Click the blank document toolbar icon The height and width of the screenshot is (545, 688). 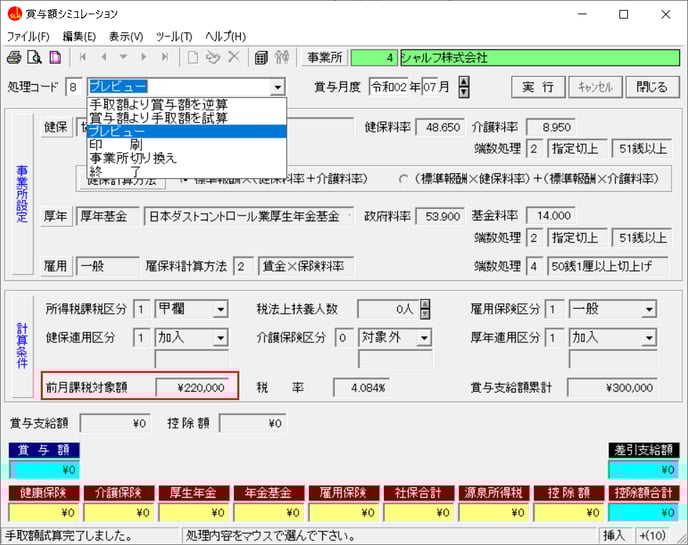point(193,57)
